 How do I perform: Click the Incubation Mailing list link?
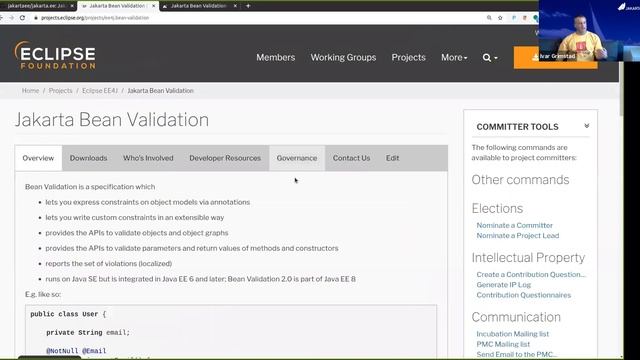point(513,334)
